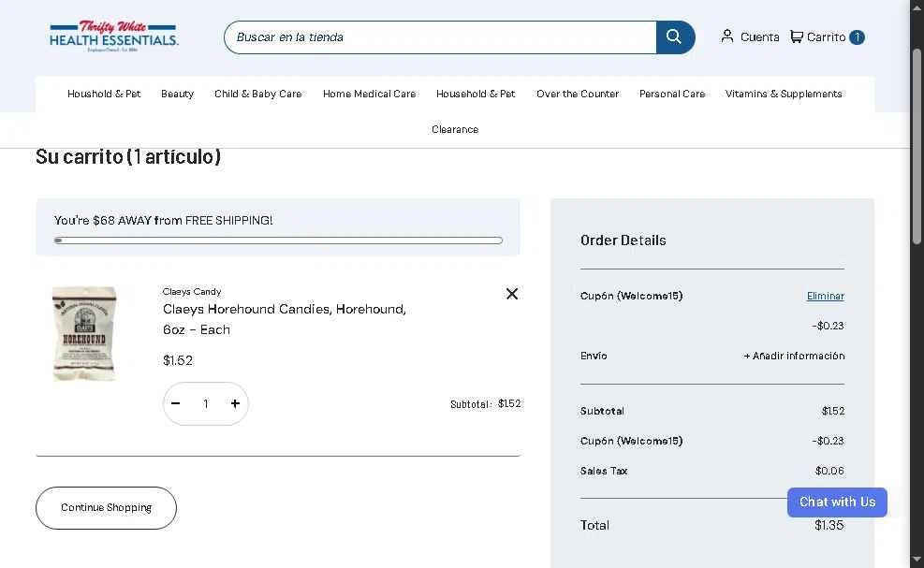Click the Horehound candy product thumbnail
924x568 pixels.
point(84,333)
